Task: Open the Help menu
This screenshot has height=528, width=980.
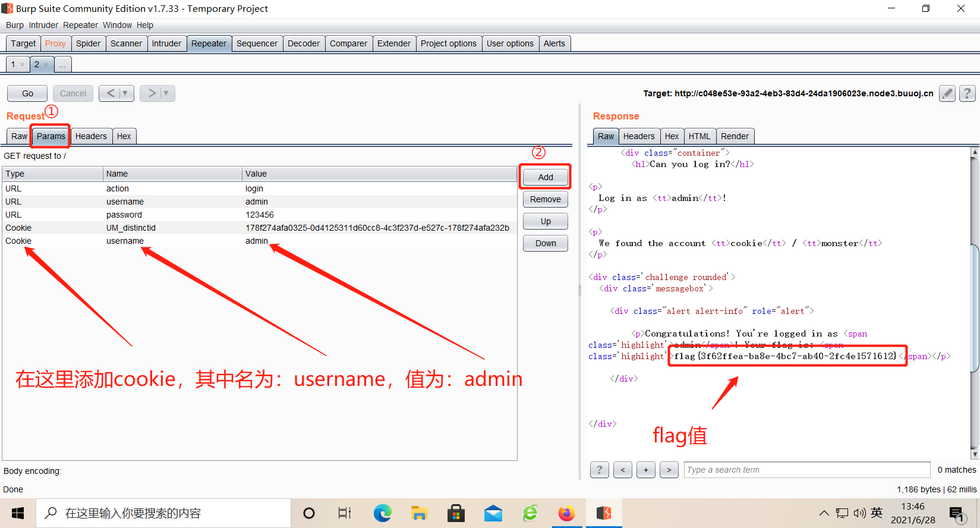Action: 145,25
